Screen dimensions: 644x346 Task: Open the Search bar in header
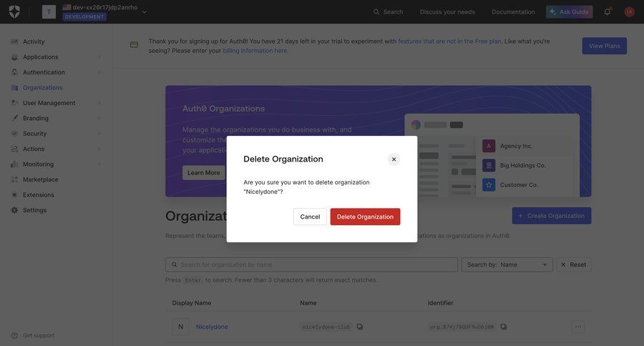(x=388, y=12)
